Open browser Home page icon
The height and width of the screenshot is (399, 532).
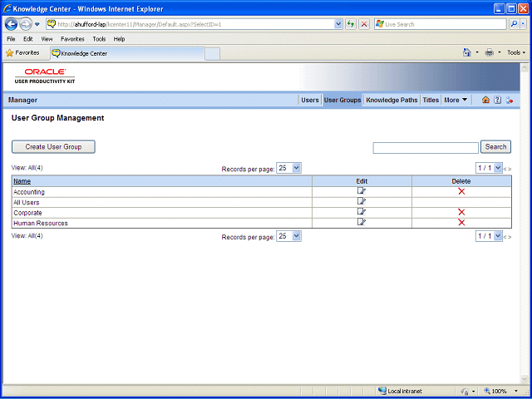pos(467,52)
